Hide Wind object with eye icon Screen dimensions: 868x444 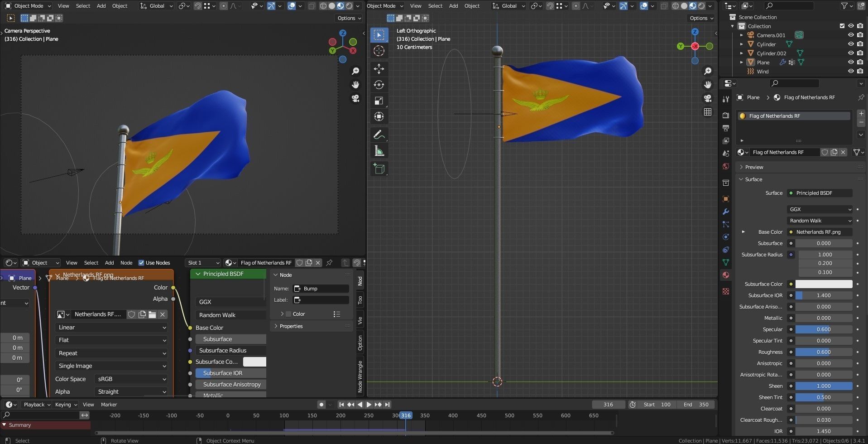click(851, 72)
